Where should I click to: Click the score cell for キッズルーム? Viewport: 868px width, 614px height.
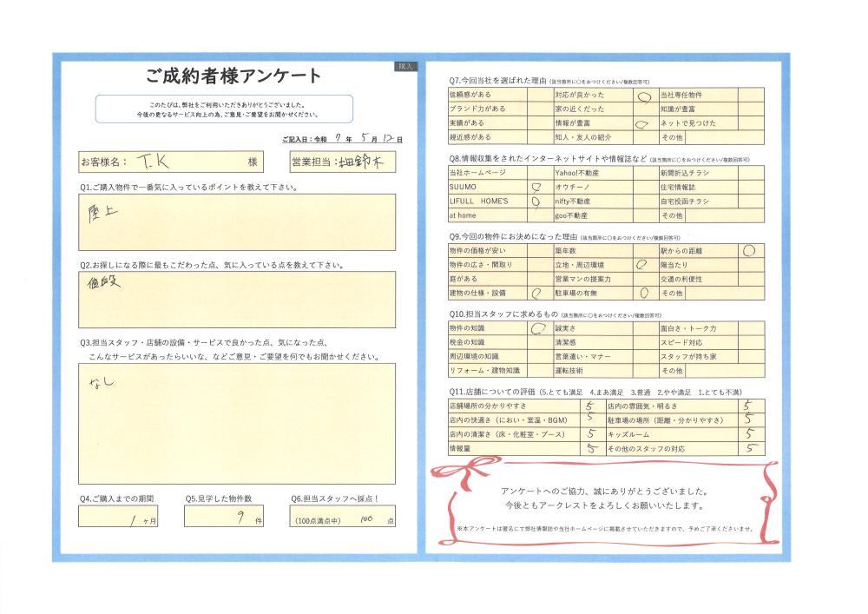751,434
